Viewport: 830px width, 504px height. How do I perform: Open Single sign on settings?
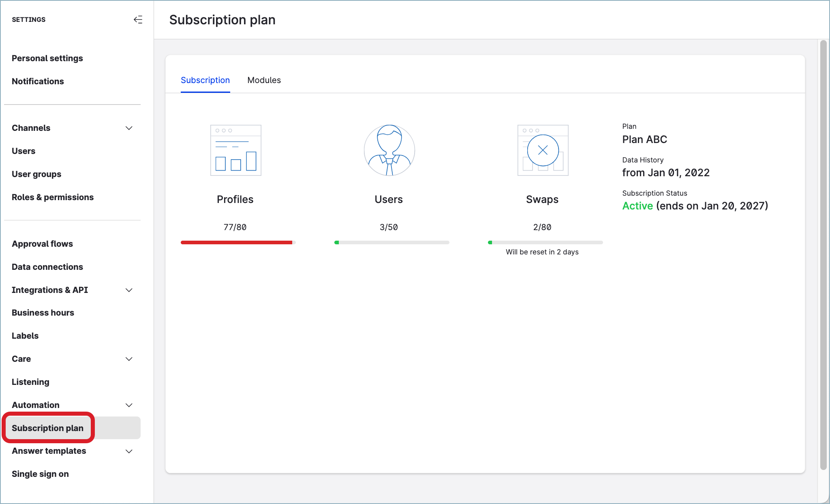tap(40, 474)
